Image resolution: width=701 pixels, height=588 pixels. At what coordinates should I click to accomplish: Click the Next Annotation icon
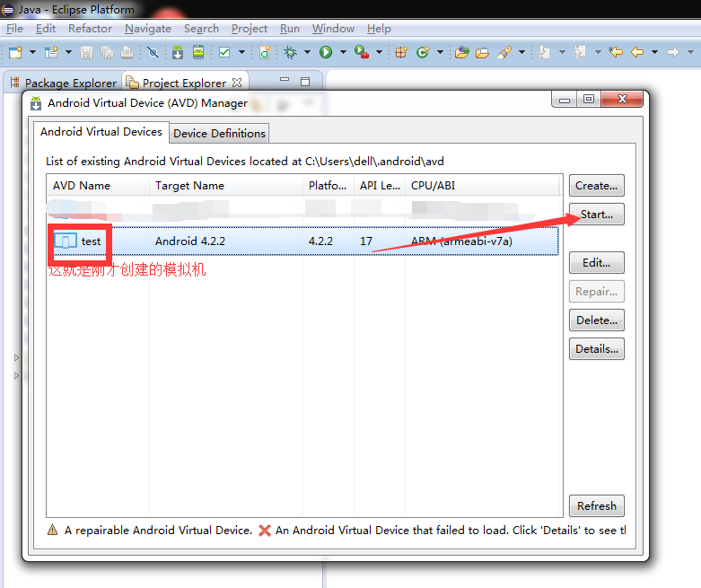tap(544, 52)
